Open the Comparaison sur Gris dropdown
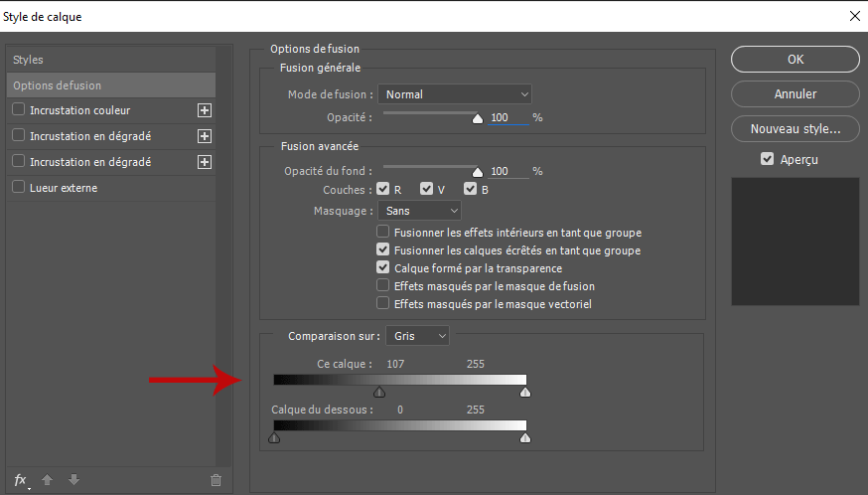 coord(417,336)
